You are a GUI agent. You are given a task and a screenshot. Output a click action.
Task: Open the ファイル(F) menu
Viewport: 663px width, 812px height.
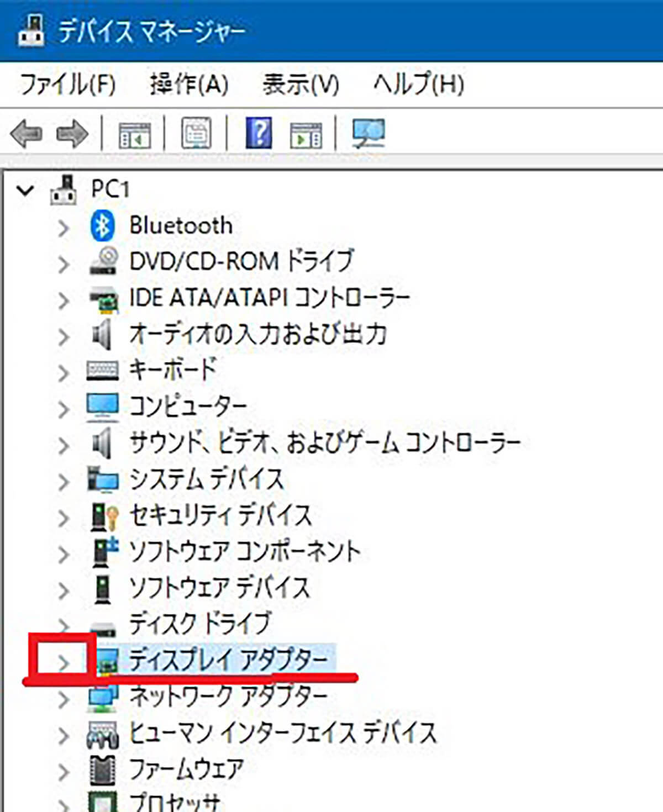click(x=68, y=84)
